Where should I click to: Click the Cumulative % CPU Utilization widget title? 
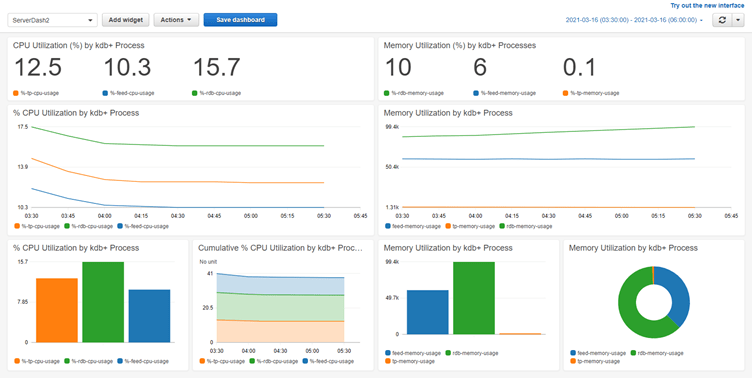[x=281, y=248]
